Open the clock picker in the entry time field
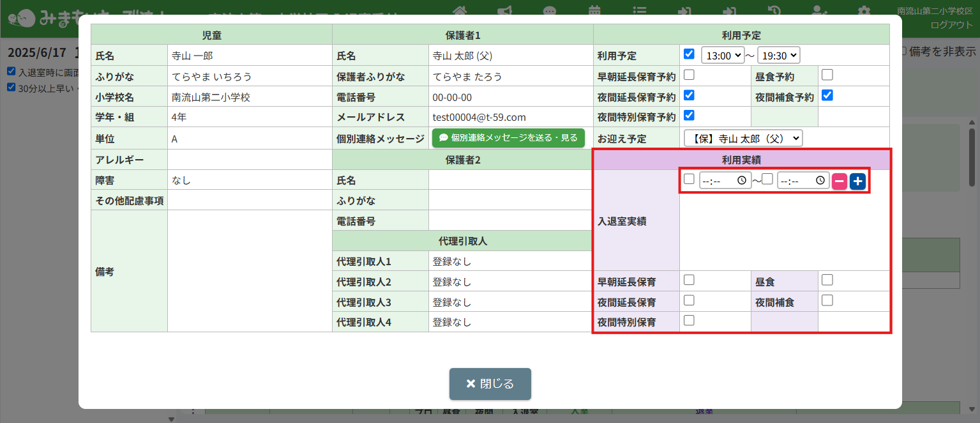Viewport: 980px width, 423px height. [x=741, y=181]
